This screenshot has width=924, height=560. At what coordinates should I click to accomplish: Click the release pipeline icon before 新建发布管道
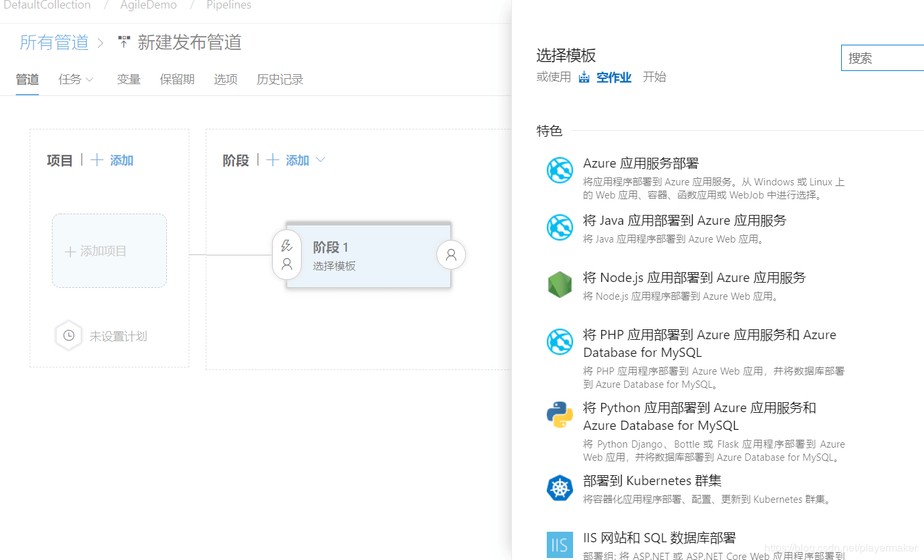pos(124,43)
